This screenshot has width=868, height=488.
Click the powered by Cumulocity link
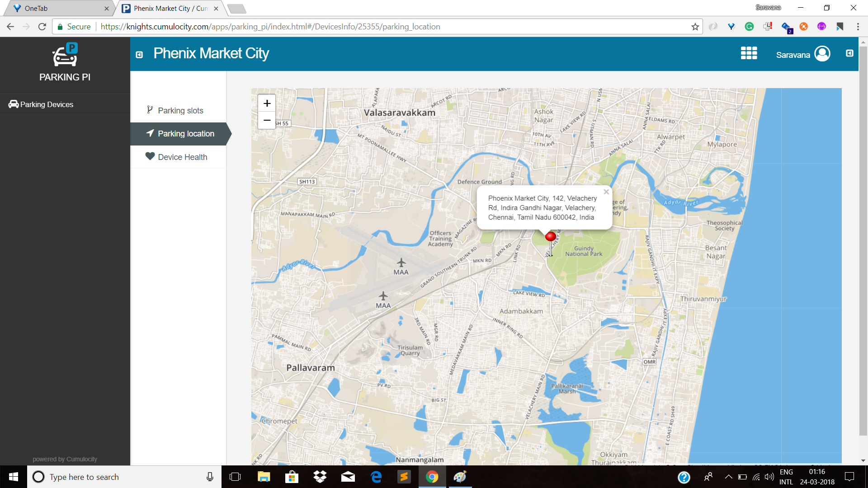(x=65, y=459)
